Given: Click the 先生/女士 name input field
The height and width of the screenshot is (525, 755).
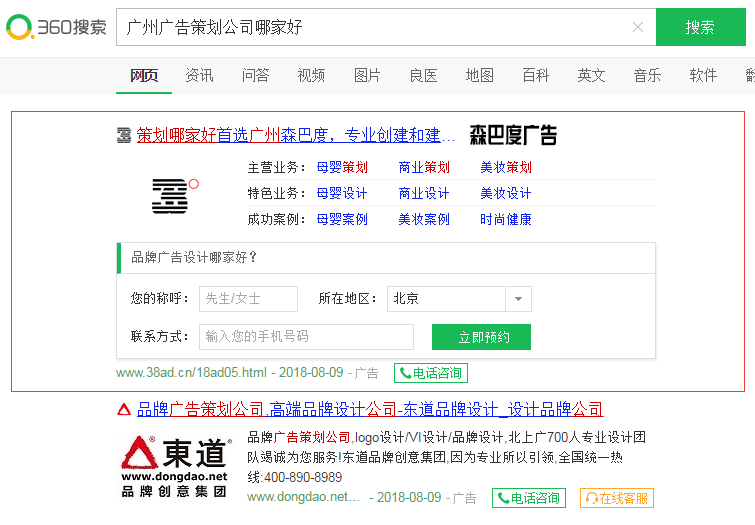Looking at the screenshot, I should pos(248,299).
